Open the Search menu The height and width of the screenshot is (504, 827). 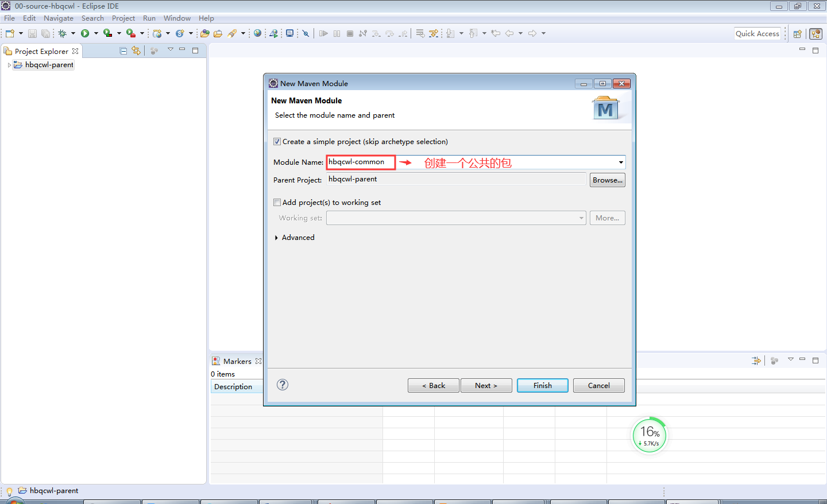click(92, 18)
